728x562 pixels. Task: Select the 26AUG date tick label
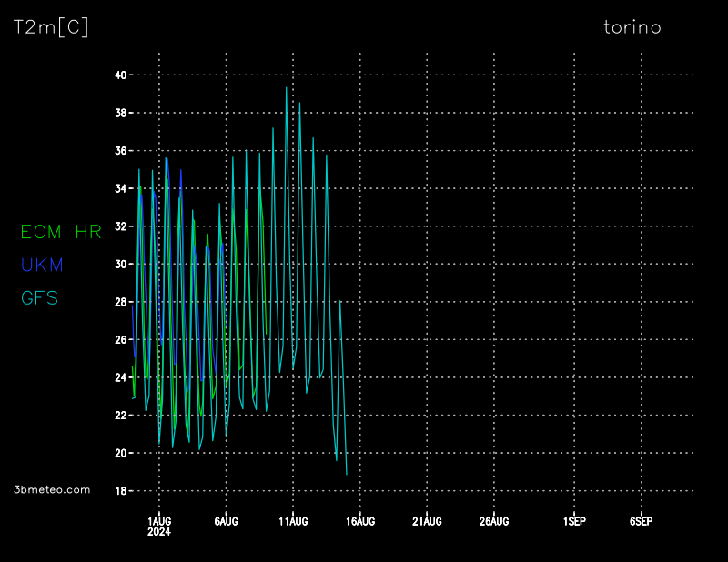pyautogui.click(x=493, y=521)
